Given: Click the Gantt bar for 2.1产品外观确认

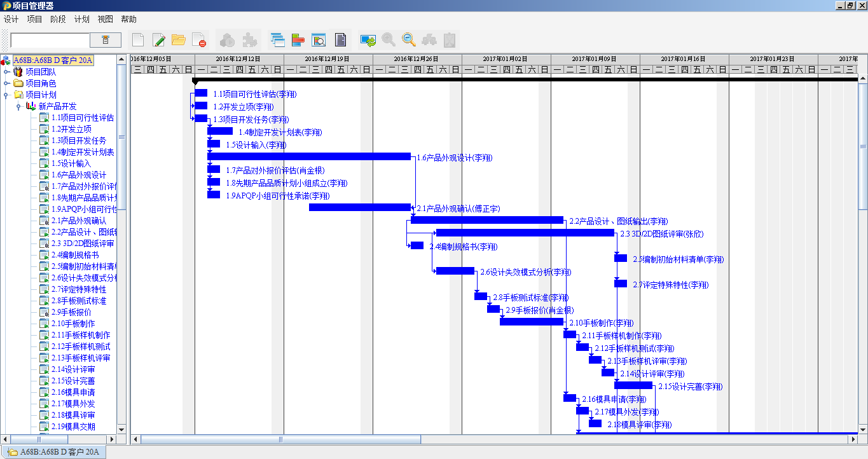Looking at the screenshot, I should (360, 207).
